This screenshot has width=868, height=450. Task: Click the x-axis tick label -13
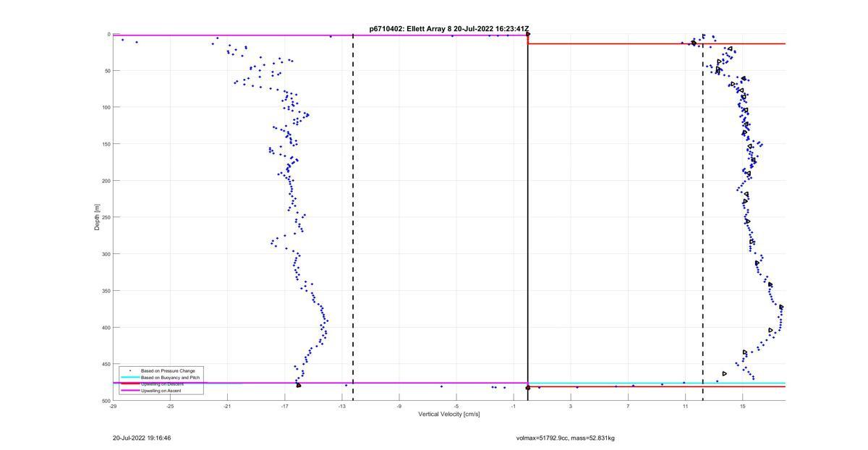tap(341, 407)
